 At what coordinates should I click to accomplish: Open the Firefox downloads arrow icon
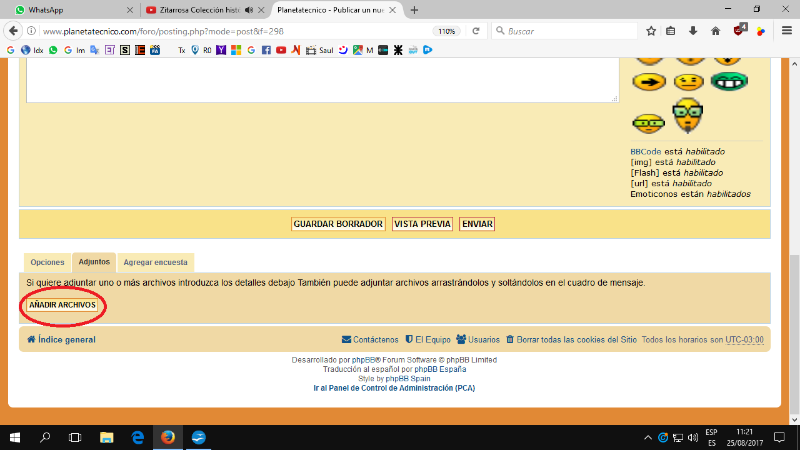point(693,31)
